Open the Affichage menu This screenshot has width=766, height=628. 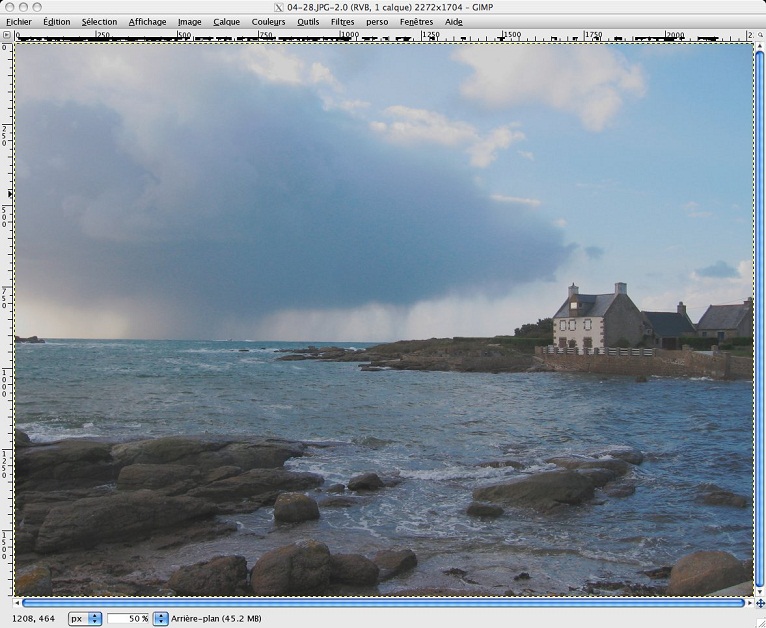(147, 21)
